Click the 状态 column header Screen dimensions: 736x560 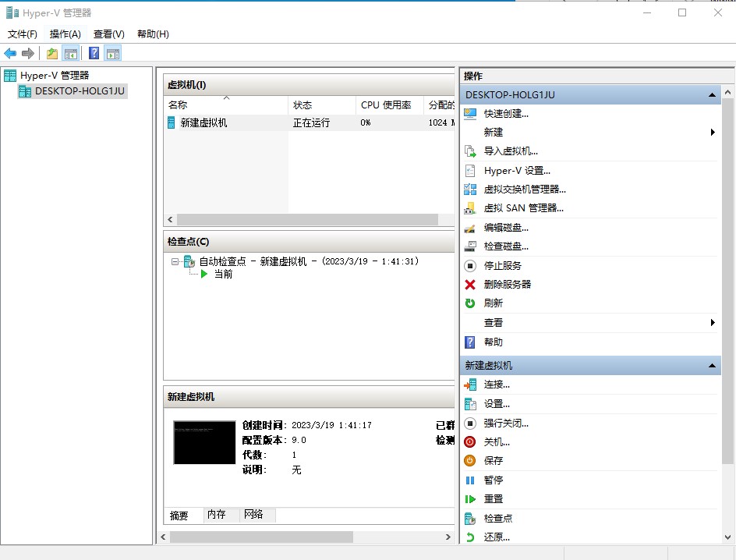pyautogui.click(x=322, y=105)
